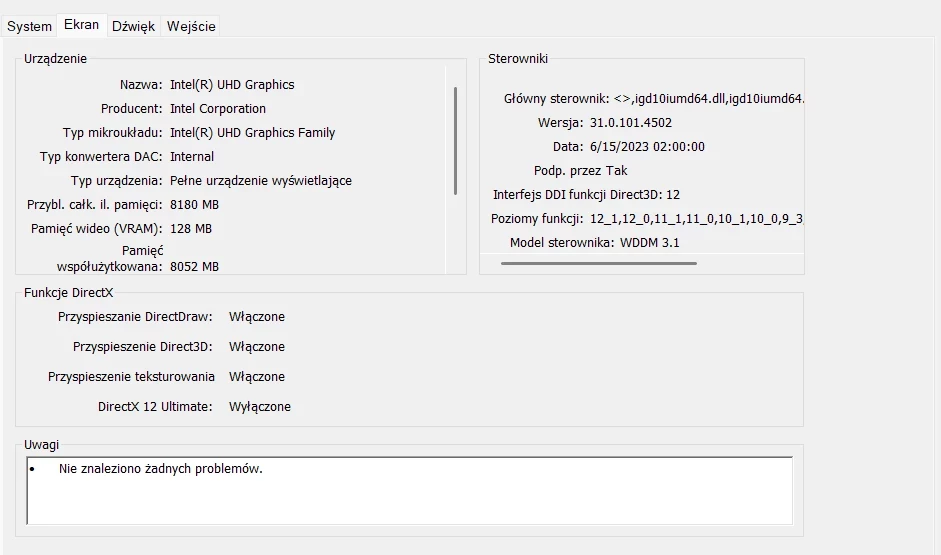The width and height of the screenshot is (941, 555).
Task: Click the Przyspieszenie teksturowania Włączone value
Action: (257, 377)
